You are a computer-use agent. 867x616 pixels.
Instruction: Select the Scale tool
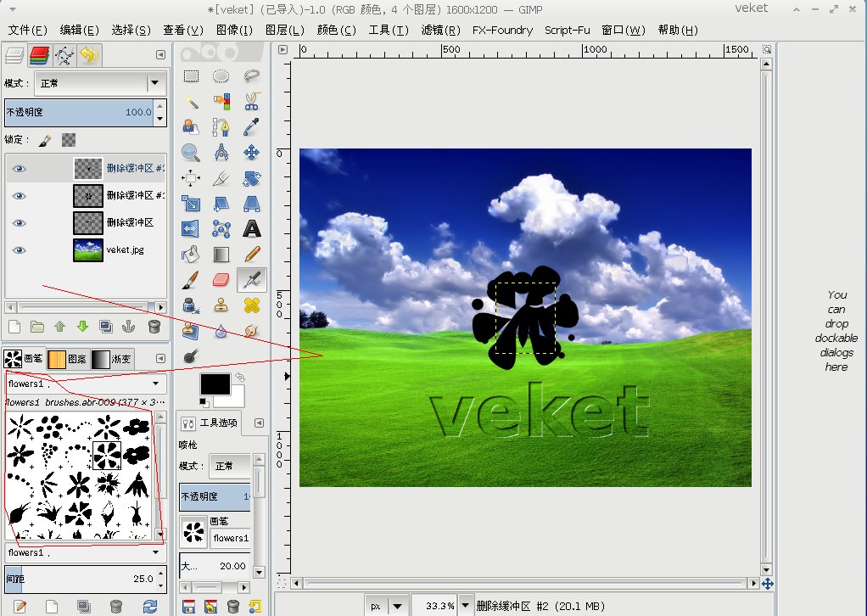point(191,204)
